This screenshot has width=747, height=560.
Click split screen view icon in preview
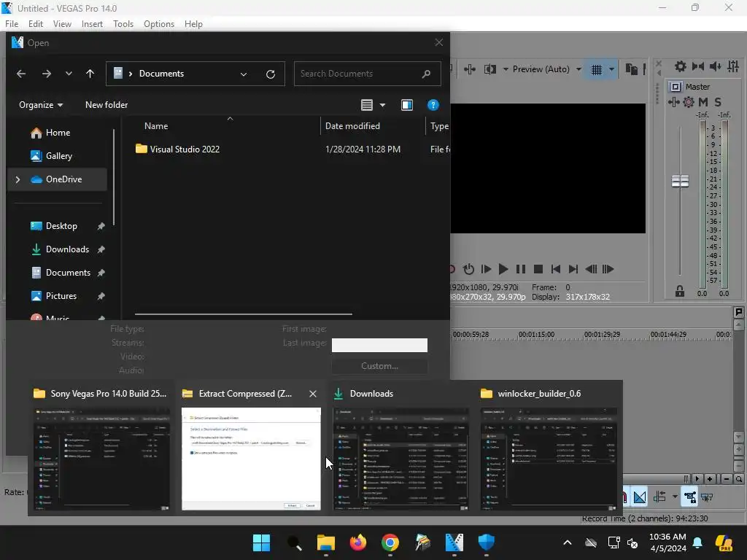[489, 69]
